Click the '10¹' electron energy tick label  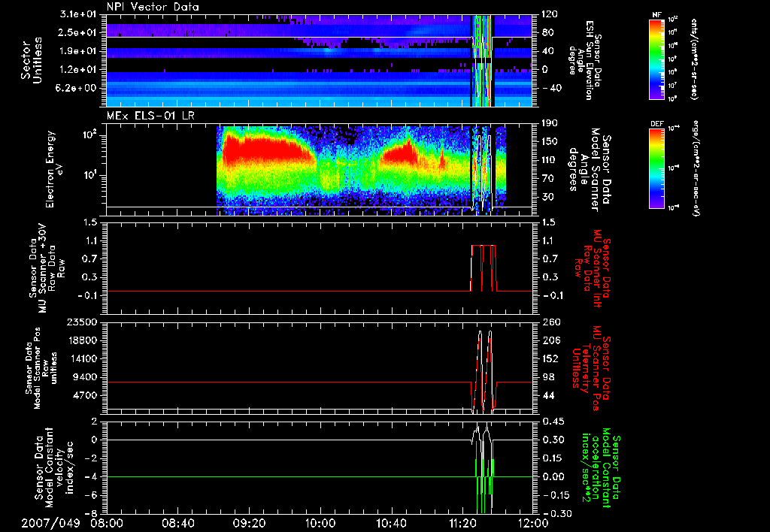tap(90, 175)
